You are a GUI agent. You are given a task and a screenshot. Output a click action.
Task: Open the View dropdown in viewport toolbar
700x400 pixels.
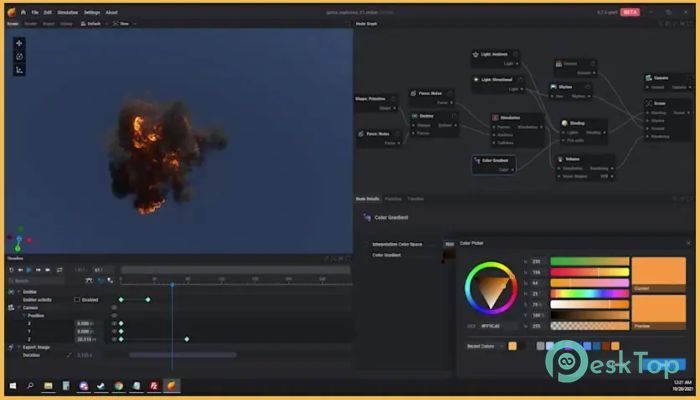(x=125, y=24)
